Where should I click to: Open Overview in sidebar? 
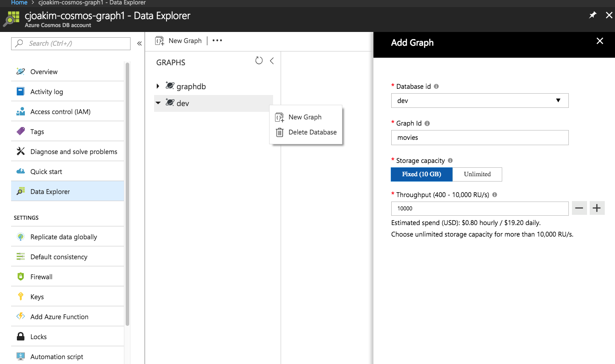(67, 71)
